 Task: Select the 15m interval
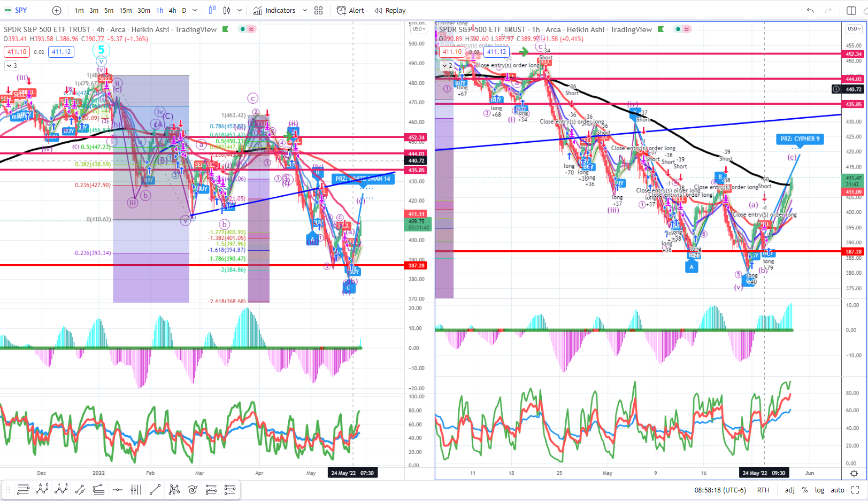(x=126, y=10)
